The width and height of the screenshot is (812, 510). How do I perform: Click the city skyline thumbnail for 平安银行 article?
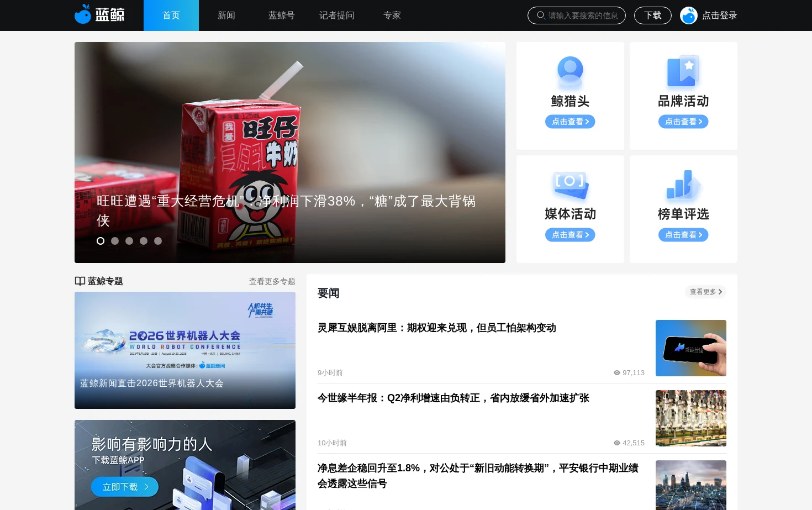[691, 485]
